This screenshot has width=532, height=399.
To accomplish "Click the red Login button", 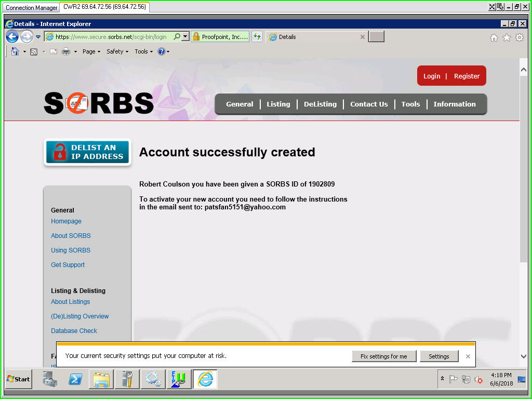I will tap(432, 76).
